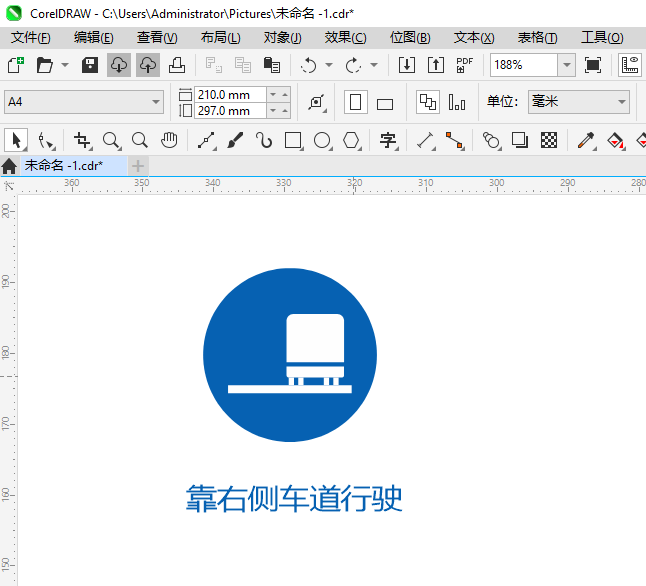646x586 pixels.
Task: Select the Pick tool arrow
Action: tap(16, 141)
